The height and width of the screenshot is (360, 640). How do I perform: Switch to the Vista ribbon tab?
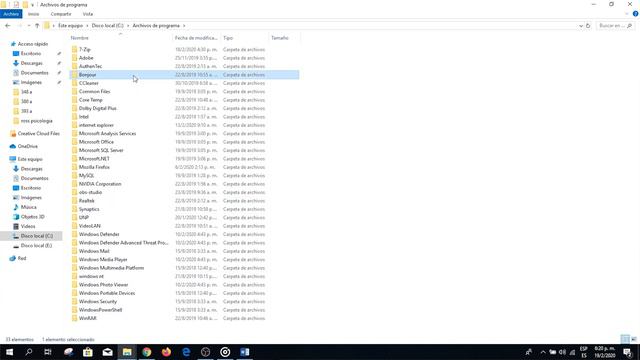pos(88,14)
